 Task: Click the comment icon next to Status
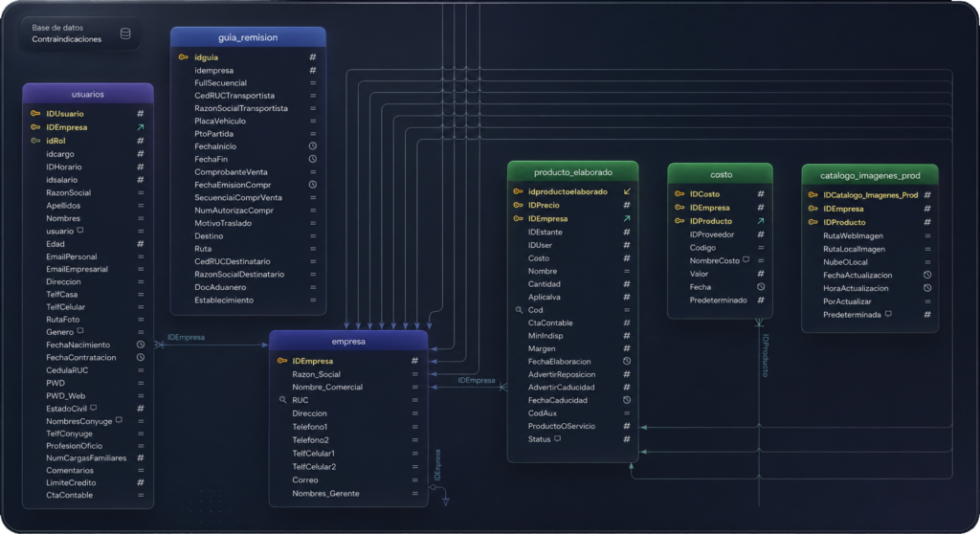(558, 438)
